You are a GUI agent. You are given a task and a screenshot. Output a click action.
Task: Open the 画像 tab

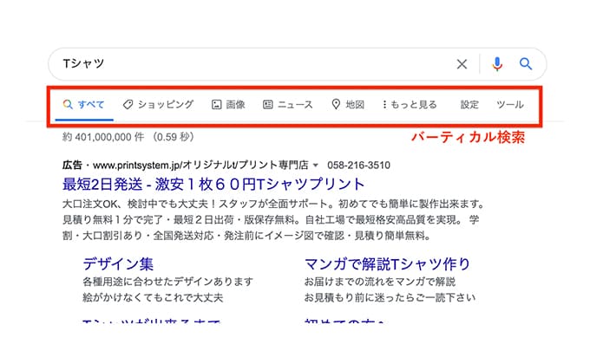[228, 105]
